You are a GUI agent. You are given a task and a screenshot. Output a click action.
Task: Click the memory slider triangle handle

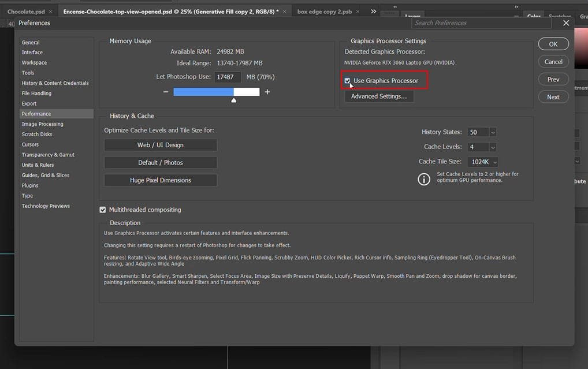pyautogui.click(x=233, y=100)
